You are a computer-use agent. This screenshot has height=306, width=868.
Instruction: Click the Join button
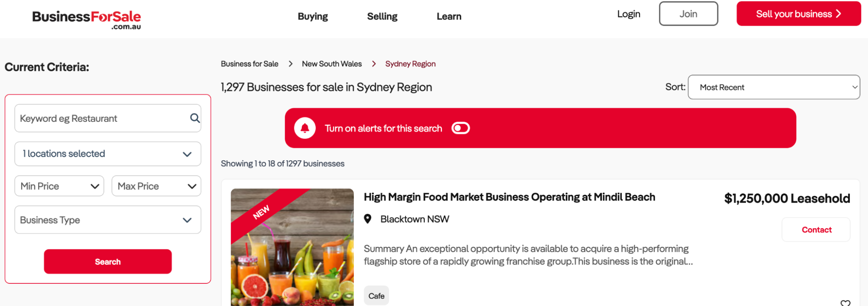tap(688, 14)
